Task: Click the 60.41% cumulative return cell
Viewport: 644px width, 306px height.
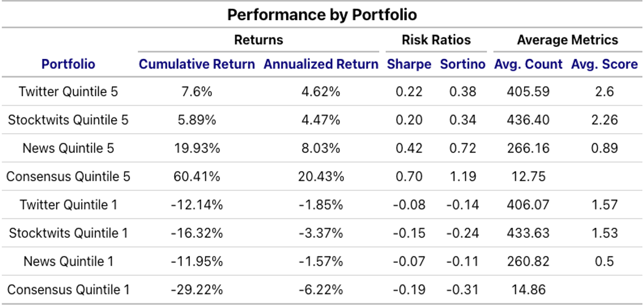Action: [x=197, y=176]
